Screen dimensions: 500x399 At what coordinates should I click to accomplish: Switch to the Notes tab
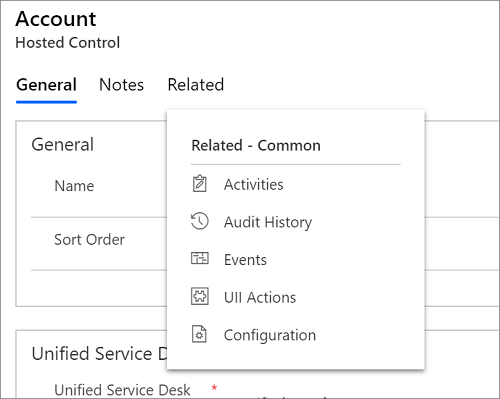(121, 85)
